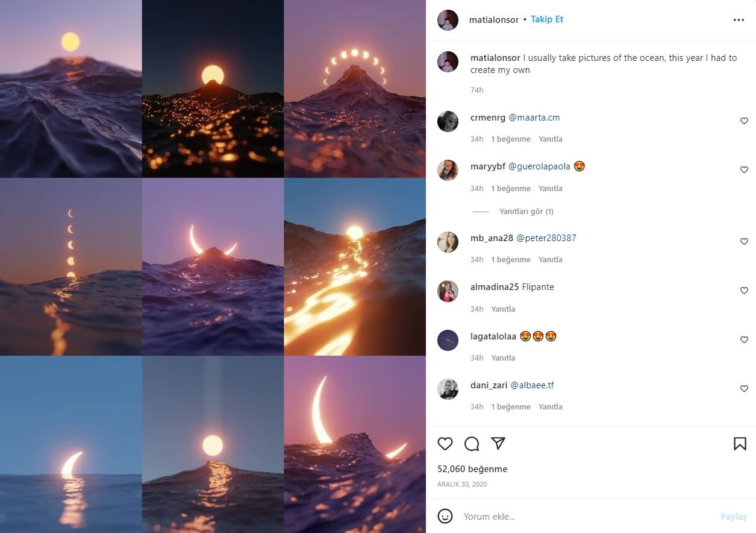Open comments via the speech bubble icon

point(472,444)
